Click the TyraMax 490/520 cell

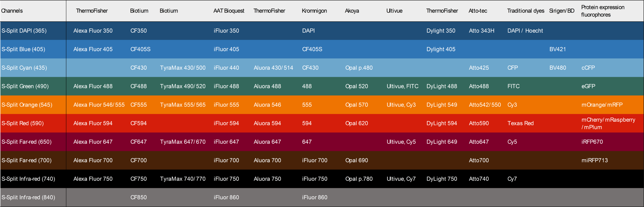[x=183, y=86]
